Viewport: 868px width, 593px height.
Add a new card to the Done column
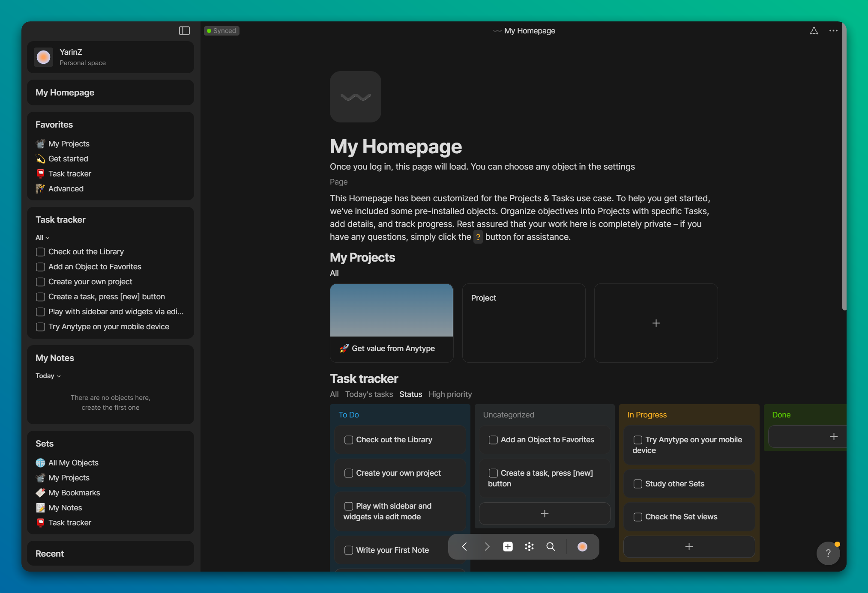click(x=833, y=437)
